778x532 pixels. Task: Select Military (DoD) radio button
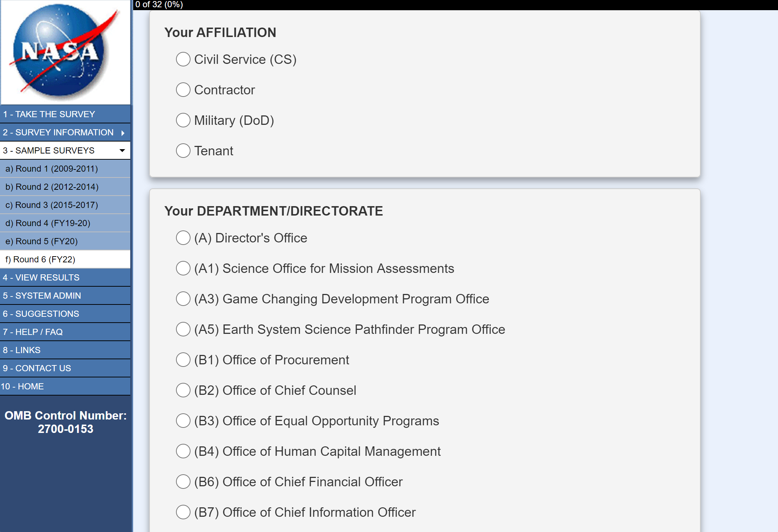pos(183,120)
